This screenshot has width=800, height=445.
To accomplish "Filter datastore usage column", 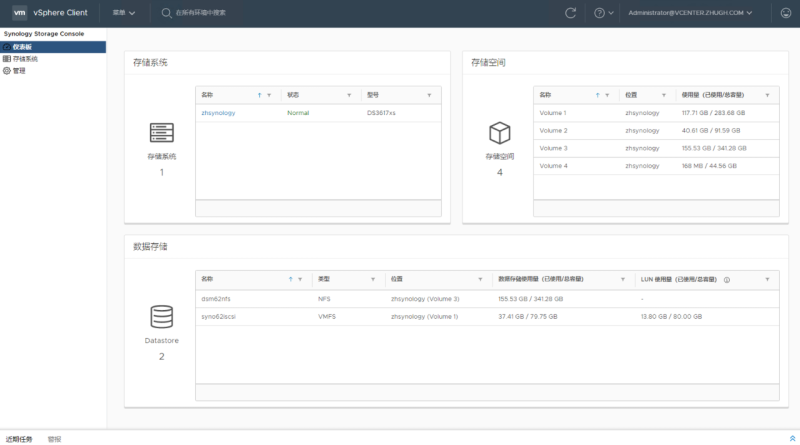I will tap(623, 280).
